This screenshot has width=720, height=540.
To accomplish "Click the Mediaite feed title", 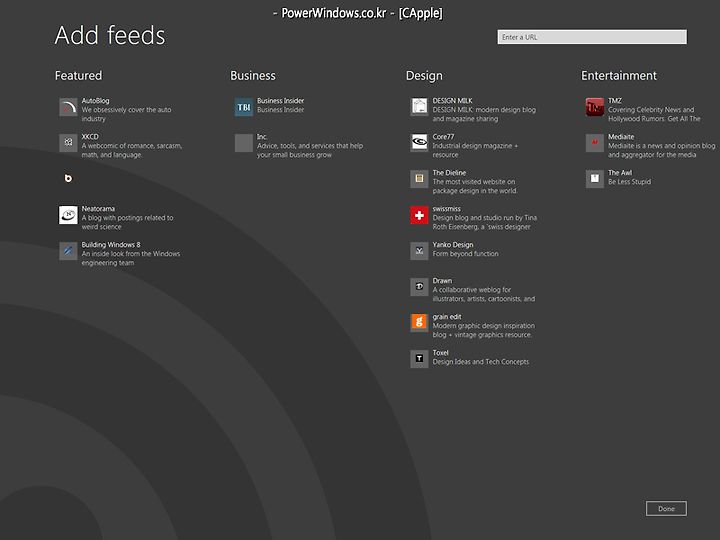I will pyautogui.click(x=621, y=136).
